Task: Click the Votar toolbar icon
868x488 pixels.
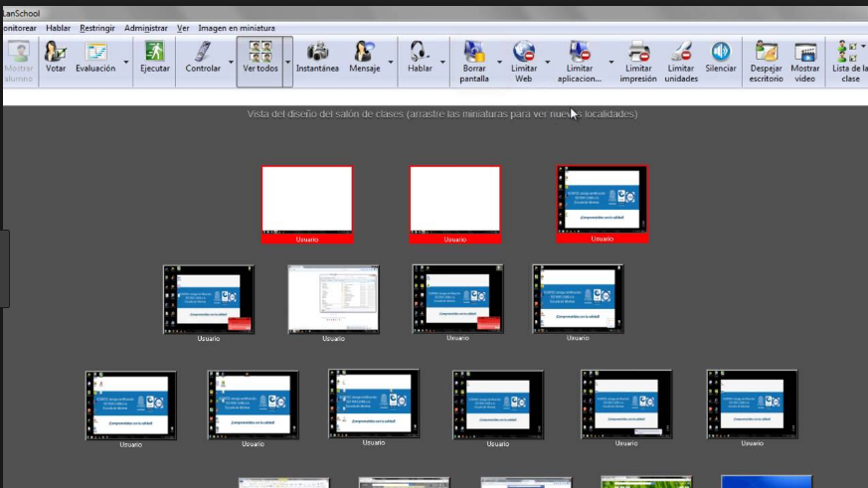Action: [56, 60]
